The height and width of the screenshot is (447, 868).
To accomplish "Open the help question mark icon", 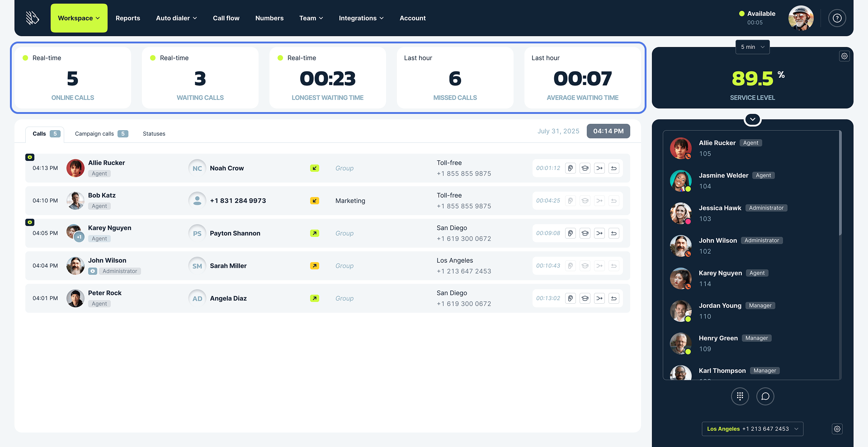I will pyautogui.click(x=837, y=18).
